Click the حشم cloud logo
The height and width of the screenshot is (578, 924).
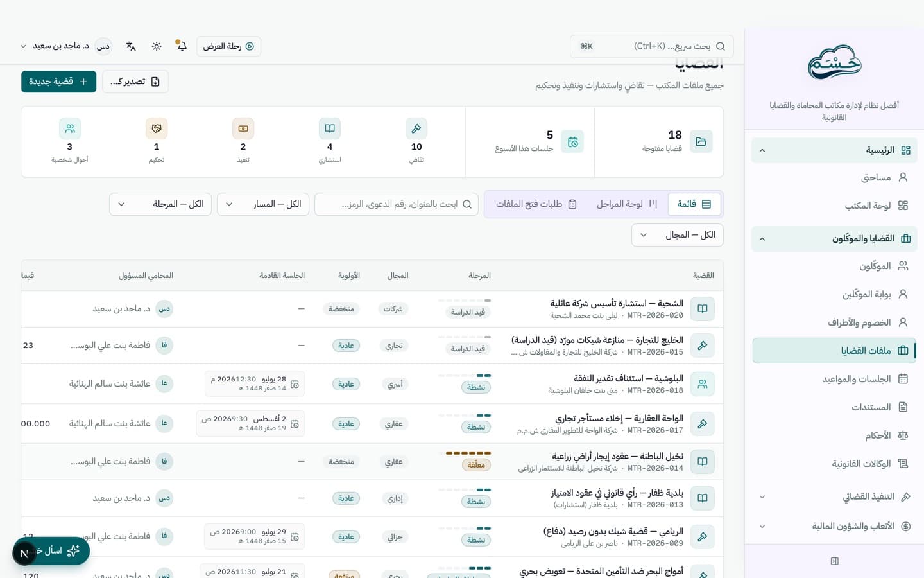pos(834,62)
